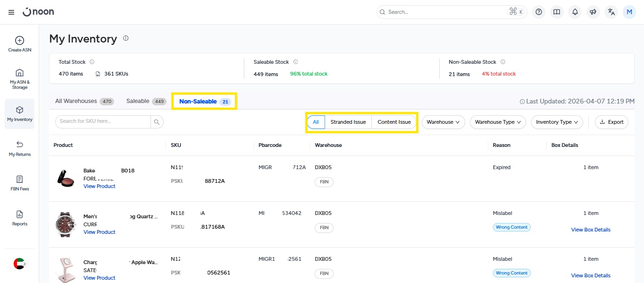Click the language translate icon
Image resolution: width=644 pixels, height=283 pixels.
point(611,12)
